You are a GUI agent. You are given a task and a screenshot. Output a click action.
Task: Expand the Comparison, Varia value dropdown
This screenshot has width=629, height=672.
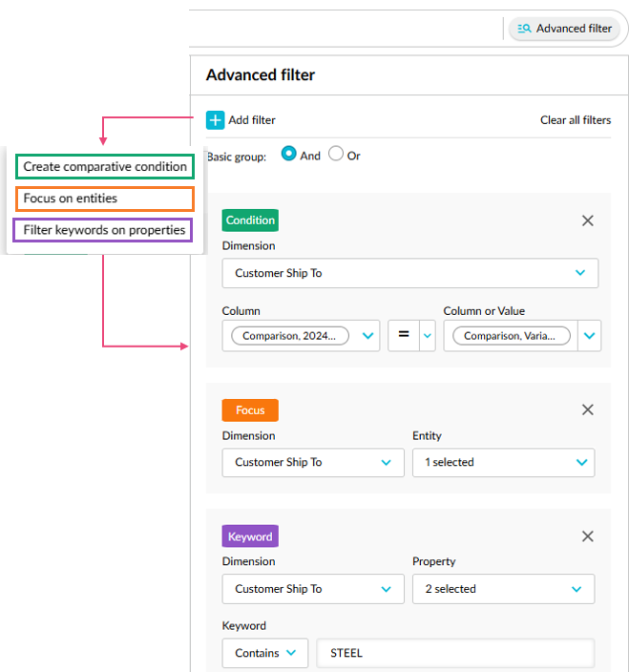coord(589,336)
